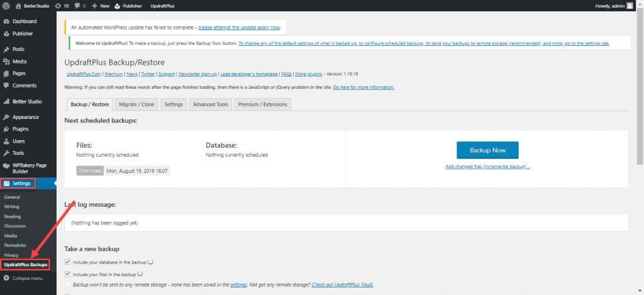Click the Users person icon
This screenshot has height=295, width=644.
[x=6, y=142]
